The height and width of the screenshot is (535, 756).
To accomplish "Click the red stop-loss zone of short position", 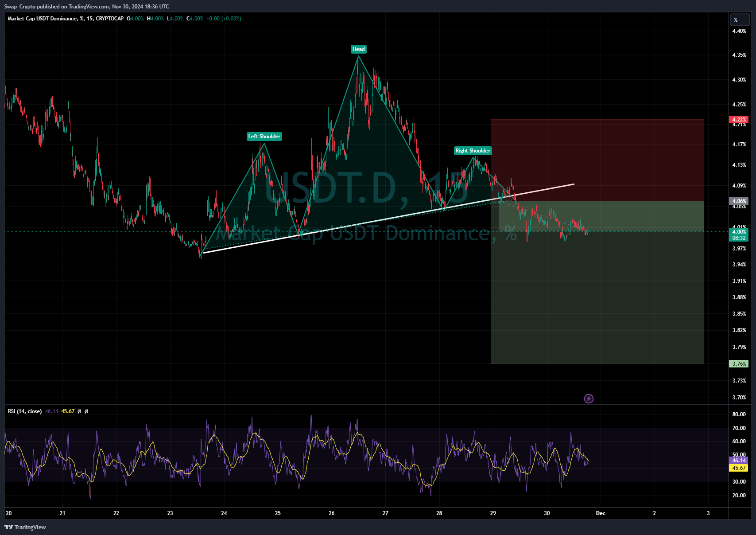I will [597, 160].
